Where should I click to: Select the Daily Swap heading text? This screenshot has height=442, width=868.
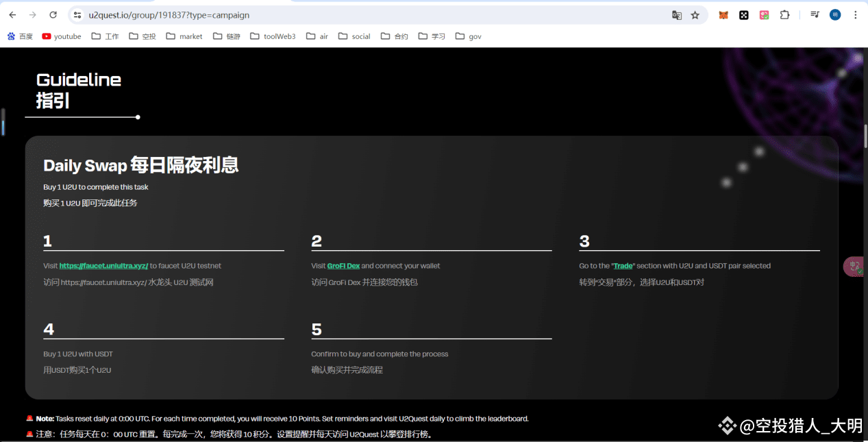141,165
